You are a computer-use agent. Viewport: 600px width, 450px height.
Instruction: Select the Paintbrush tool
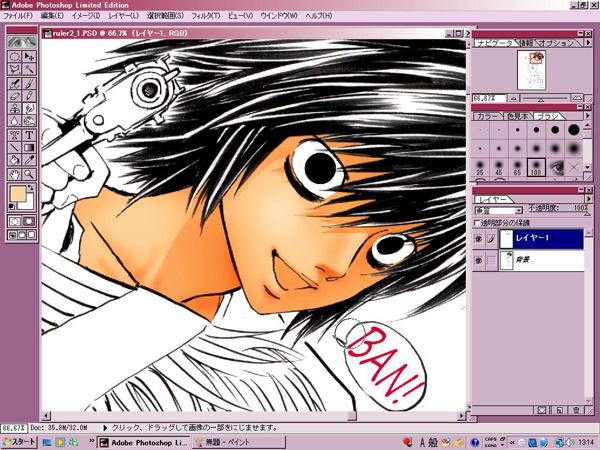click(x=29, y=84)
